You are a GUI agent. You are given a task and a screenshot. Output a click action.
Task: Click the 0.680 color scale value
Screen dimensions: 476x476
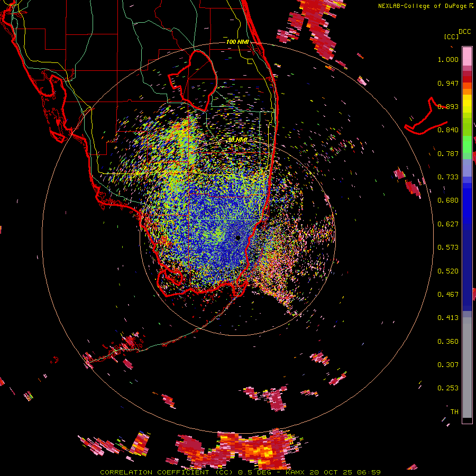tap(448, 200)
